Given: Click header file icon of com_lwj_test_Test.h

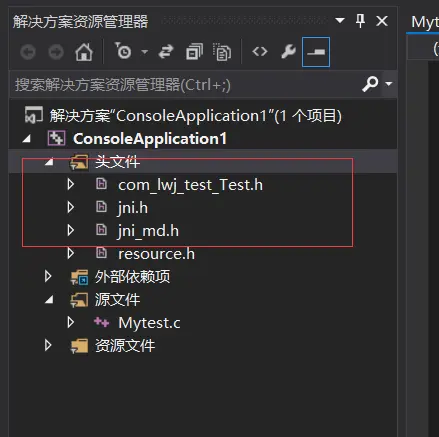Looking at the screenshot, I should click(101, 184).
